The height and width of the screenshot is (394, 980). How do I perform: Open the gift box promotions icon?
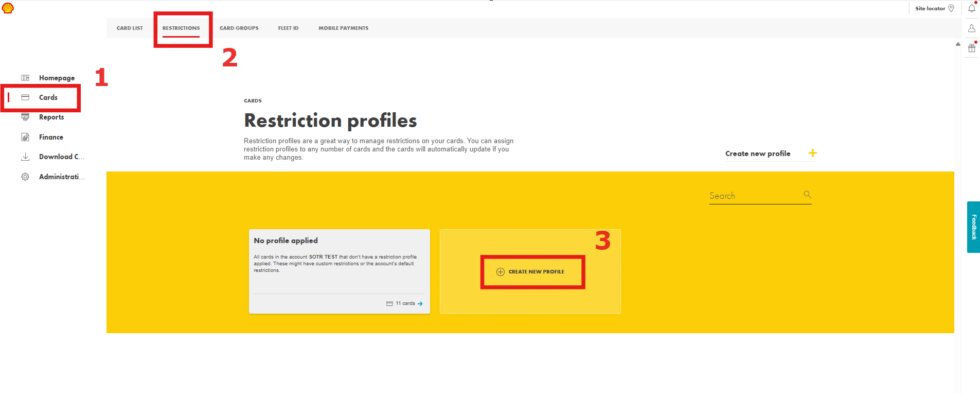(x=972, y=48)
